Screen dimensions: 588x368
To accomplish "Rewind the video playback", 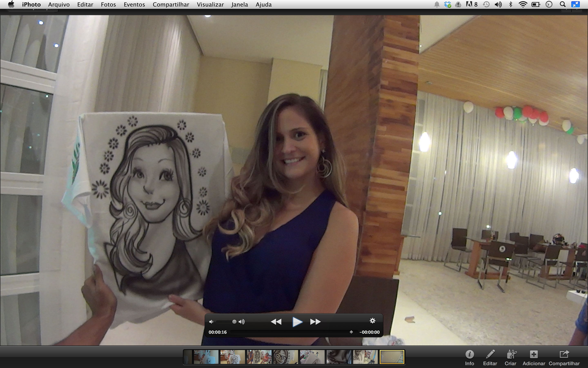I will 276,322.
